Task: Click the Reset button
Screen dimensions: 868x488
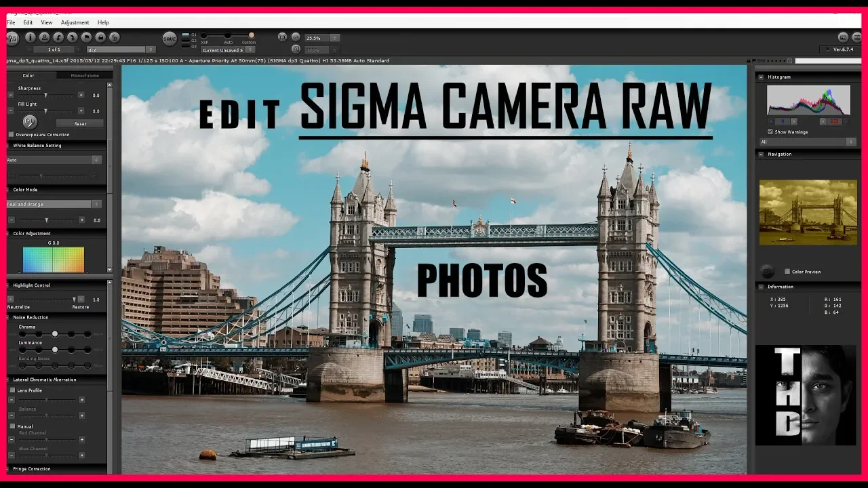Action: point(80,124)
